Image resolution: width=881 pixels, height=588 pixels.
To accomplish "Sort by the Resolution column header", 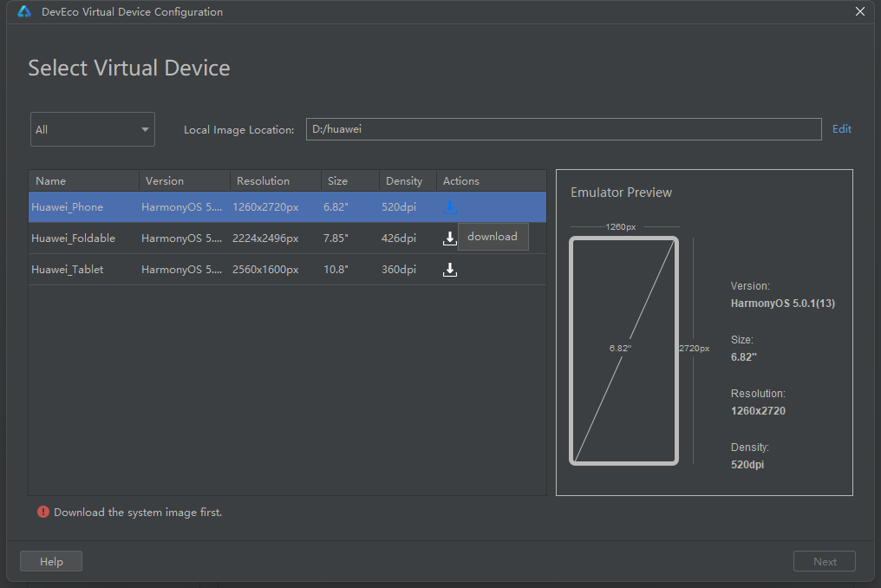I will pos(276,181).
